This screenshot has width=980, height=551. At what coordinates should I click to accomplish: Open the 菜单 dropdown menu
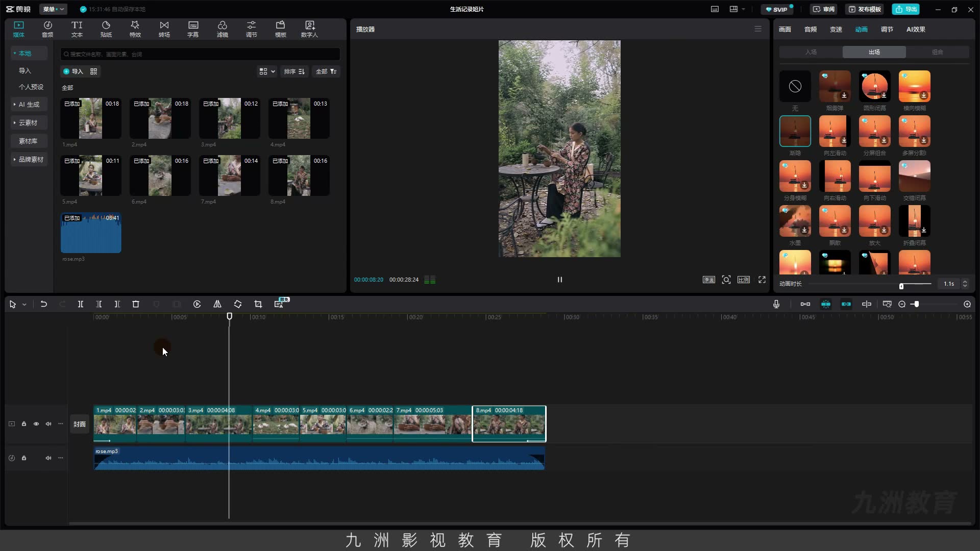pyautogui.click(x=53, y=9)
